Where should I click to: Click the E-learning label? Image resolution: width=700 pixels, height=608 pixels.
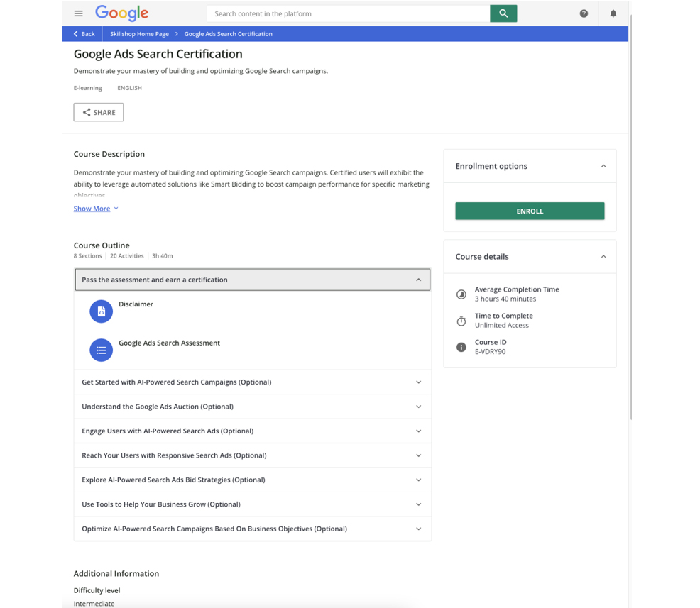click(87, 88)
